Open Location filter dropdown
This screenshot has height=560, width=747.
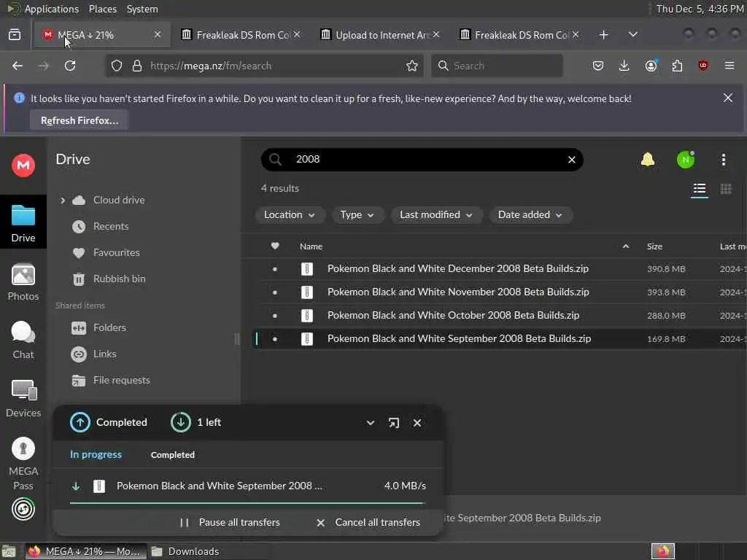pos(290,215)
